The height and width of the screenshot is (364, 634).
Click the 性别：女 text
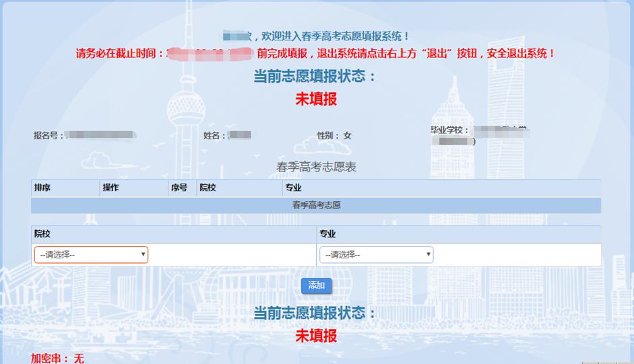tap(334, 135)
